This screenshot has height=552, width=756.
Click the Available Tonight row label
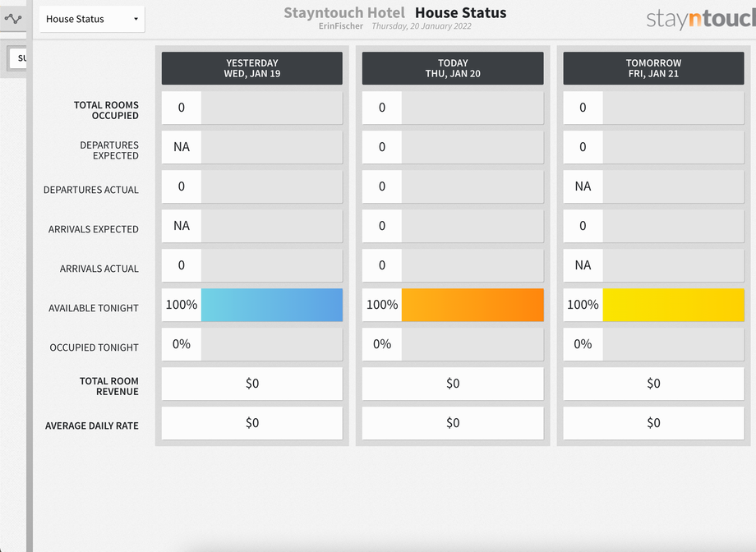(94, 308)
